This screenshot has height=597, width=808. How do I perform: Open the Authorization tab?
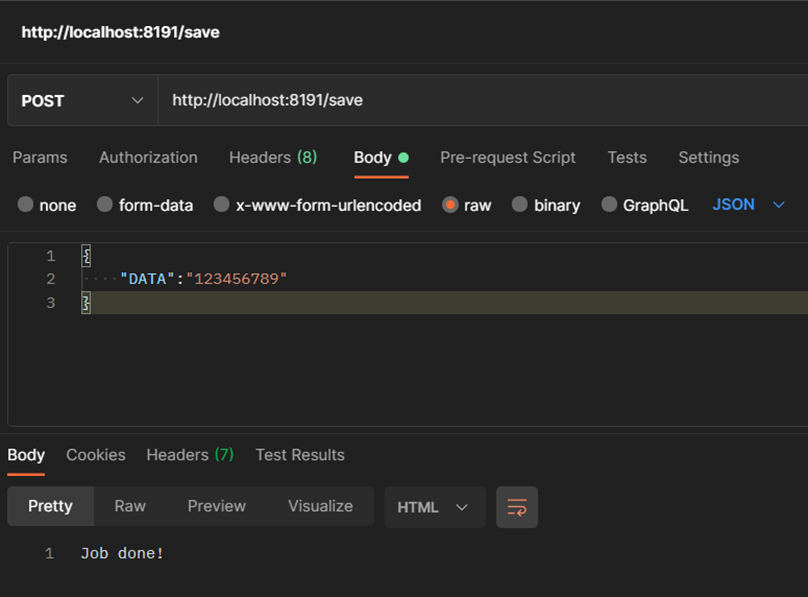coord(148,158)
